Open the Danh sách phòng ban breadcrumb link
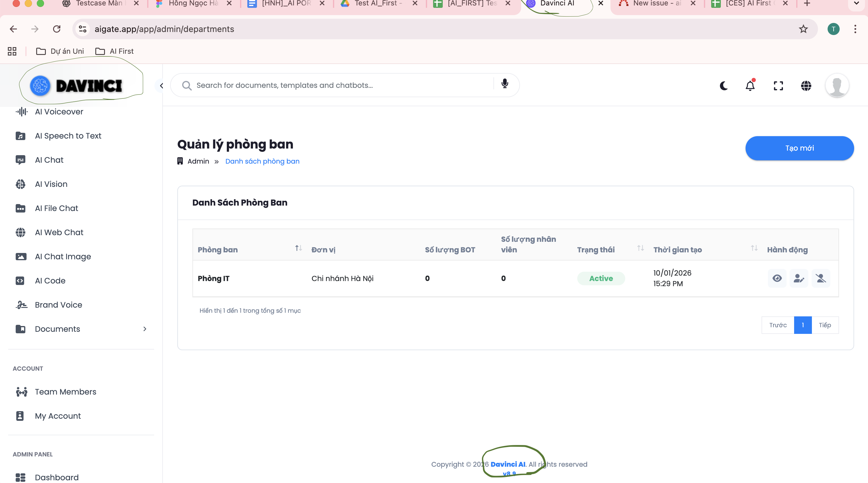This screenshot has width=868, height=483. pos(262,161)
